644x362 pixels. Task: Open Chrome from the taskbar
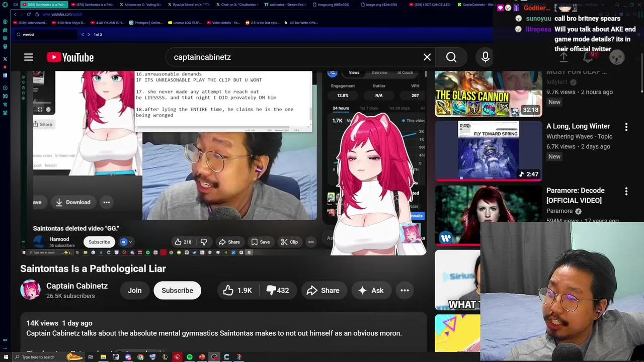pos(140,357)
